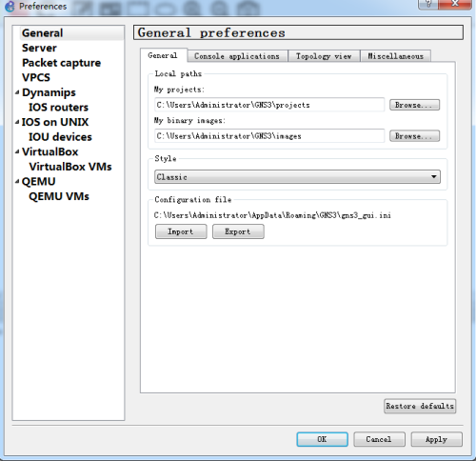
Task: Select the Miscellaneous tab
Action: (395, 56)
